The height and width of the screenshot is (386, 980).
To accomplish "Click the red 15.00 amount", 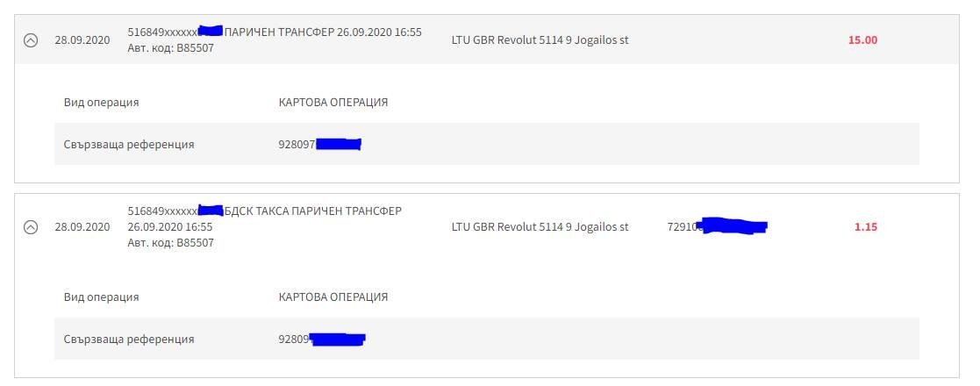I will [x=862, y=40].
